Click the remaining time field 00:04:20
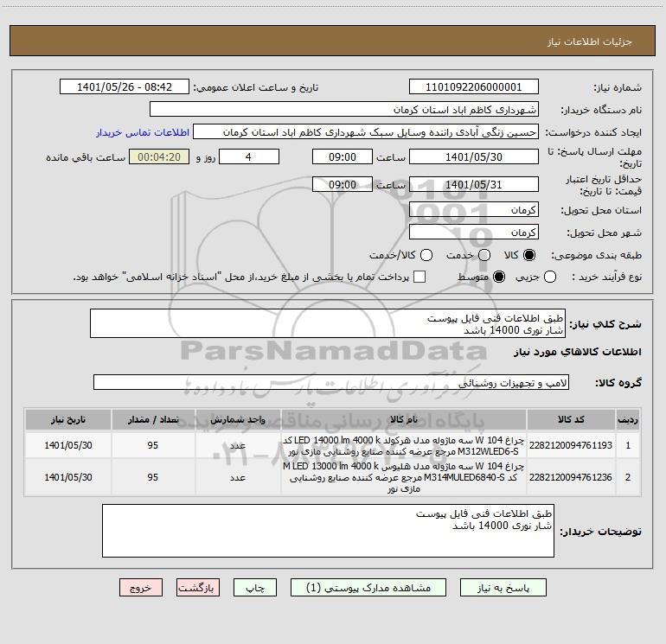 (159, 156)
